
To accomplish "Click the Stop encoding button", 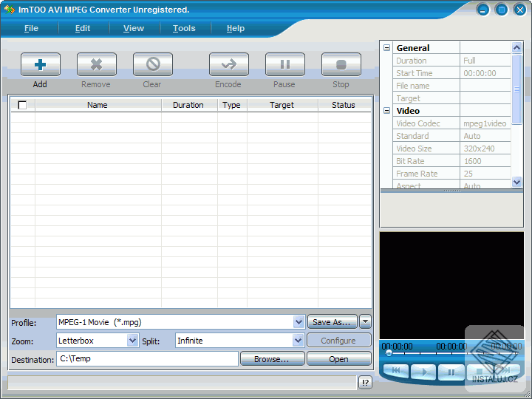I will tap(341, 64).
